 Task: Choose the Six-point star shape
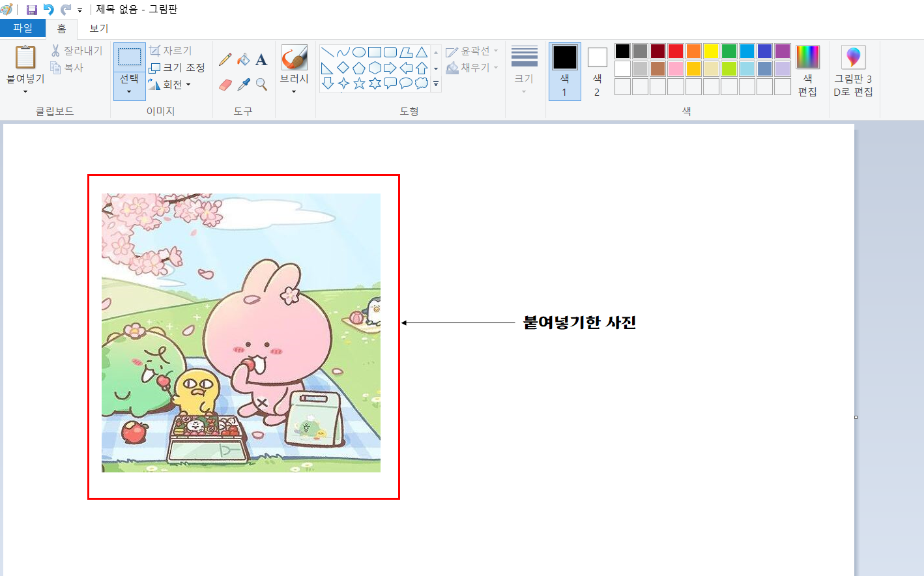pos(375,83)
